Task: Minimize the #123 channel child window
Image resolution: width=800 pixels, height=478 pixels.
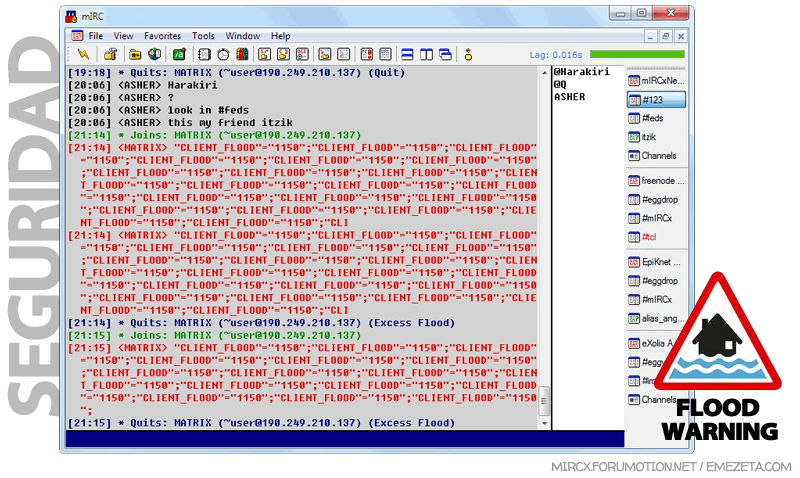Action: 649,36
